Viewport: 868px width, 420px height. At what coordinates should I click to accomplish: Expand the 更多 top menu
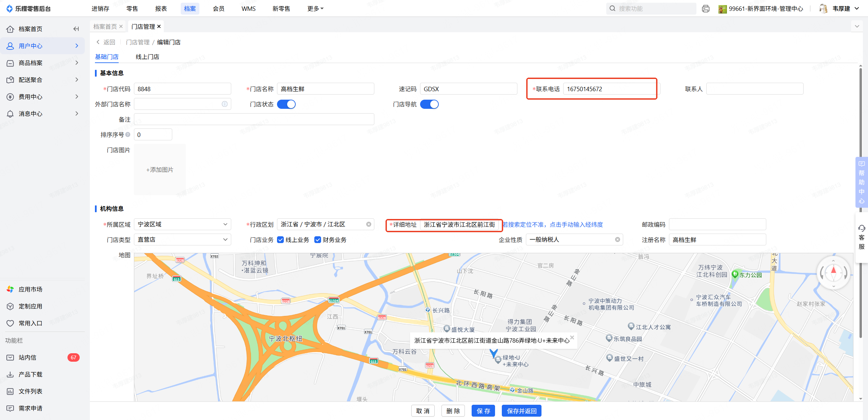[x=315, y=8]
